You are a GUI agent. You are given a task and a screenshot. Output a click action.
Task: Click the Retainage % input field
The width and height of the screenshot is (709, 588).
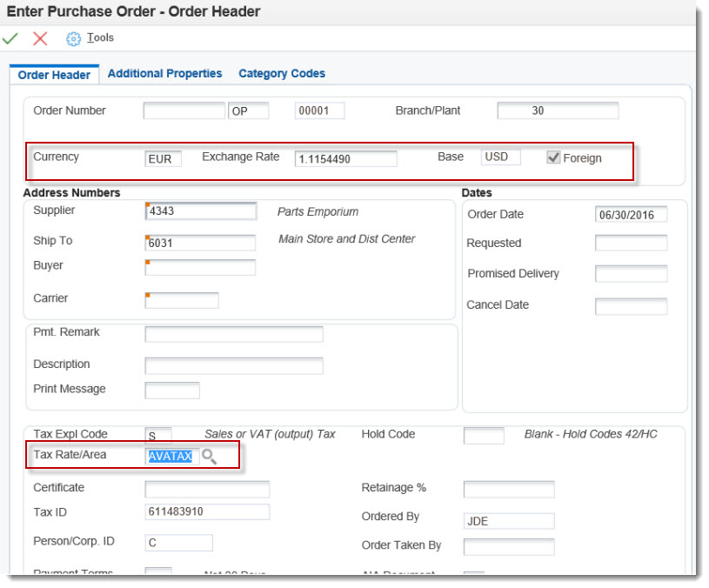[x=509, y=490]
